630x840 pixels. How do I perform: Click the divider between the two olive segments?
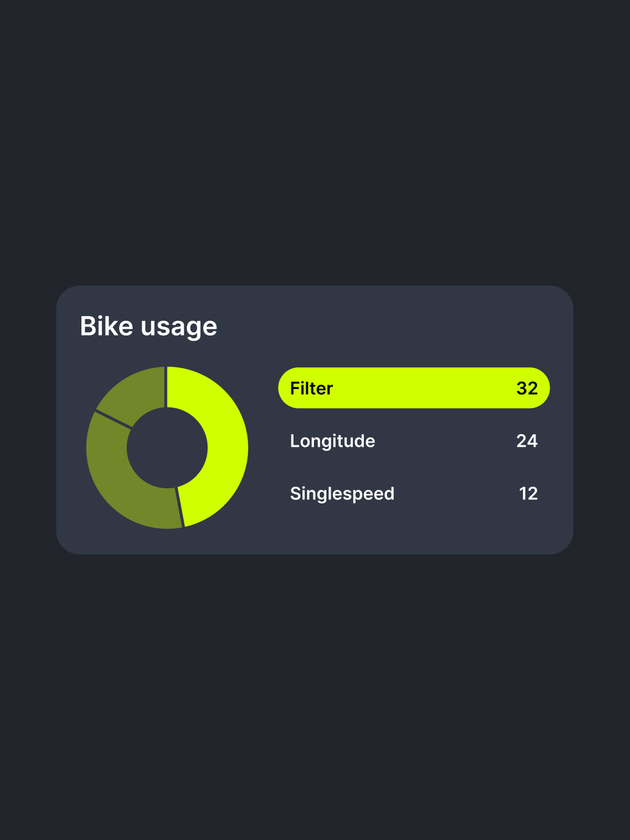(x=113, y=419)
